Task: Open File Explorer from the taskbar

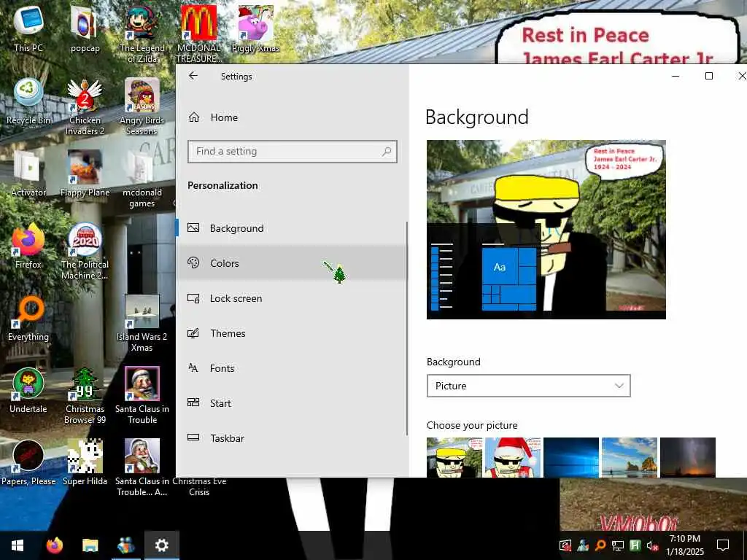Action: pos(90,545)
